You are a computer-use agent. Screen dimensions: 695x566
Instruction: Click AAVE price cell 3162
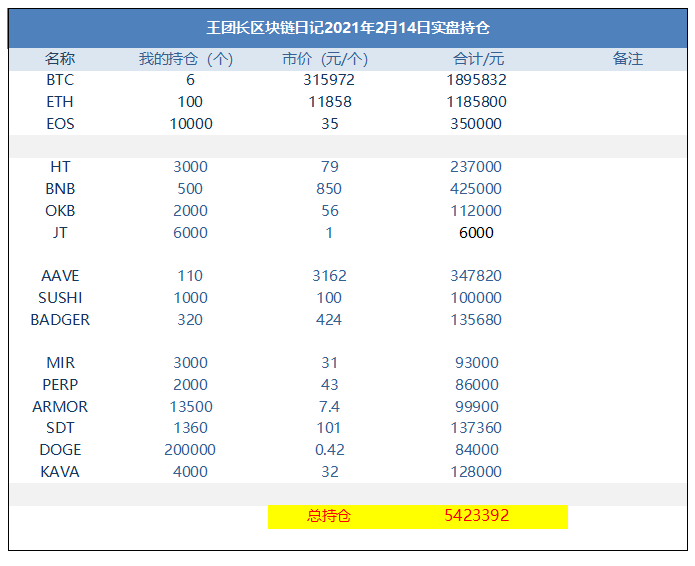pos(329,276)
